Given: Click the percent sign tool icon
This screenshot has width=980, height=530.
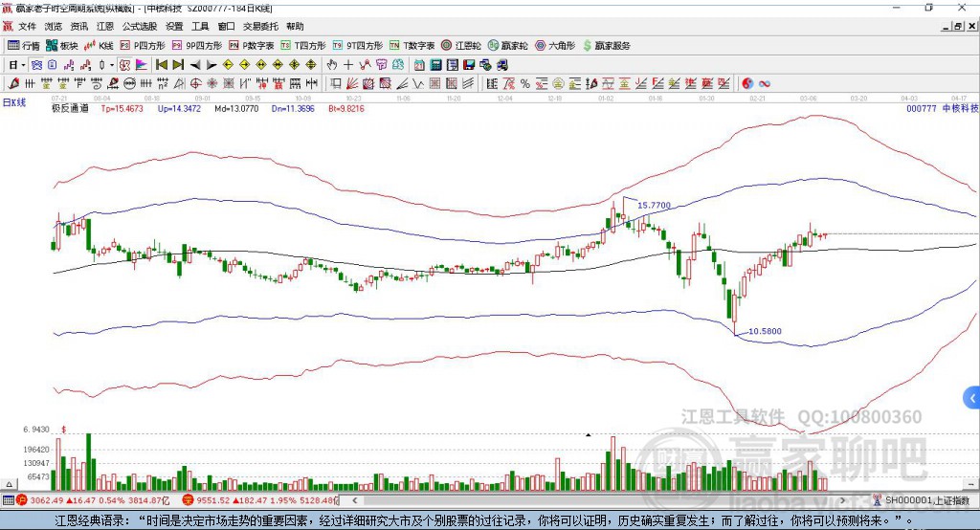Looking at the screenshot, I should 525,83.
